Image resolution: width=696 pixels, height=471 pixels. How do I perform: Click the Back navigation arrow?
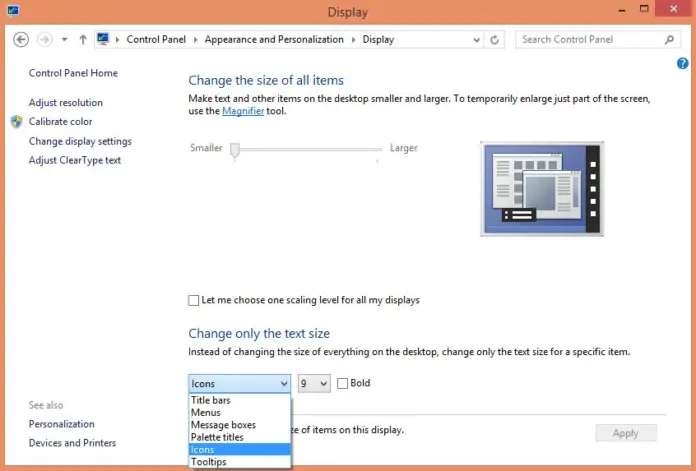pos(21,40)
